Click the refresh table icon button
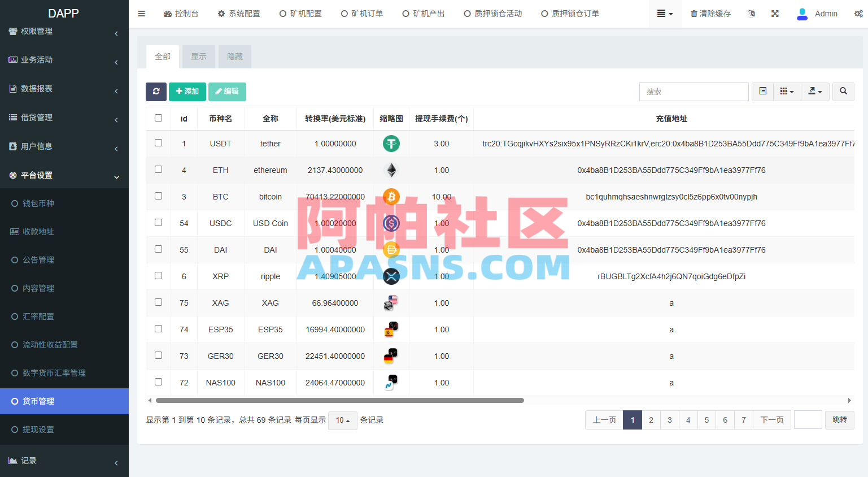Screen dimensions: 868x477 (156, 92)
